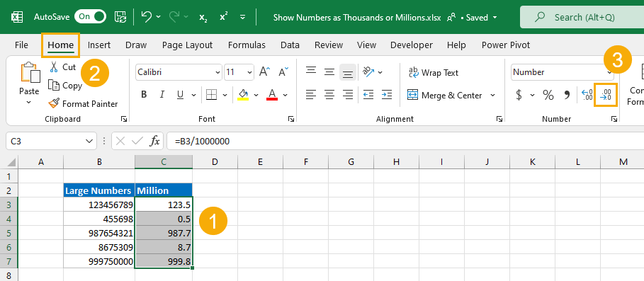The height and width of the screenshot is (281, 644).
Task: Center text horizontally
Action: tap(329, 95)
